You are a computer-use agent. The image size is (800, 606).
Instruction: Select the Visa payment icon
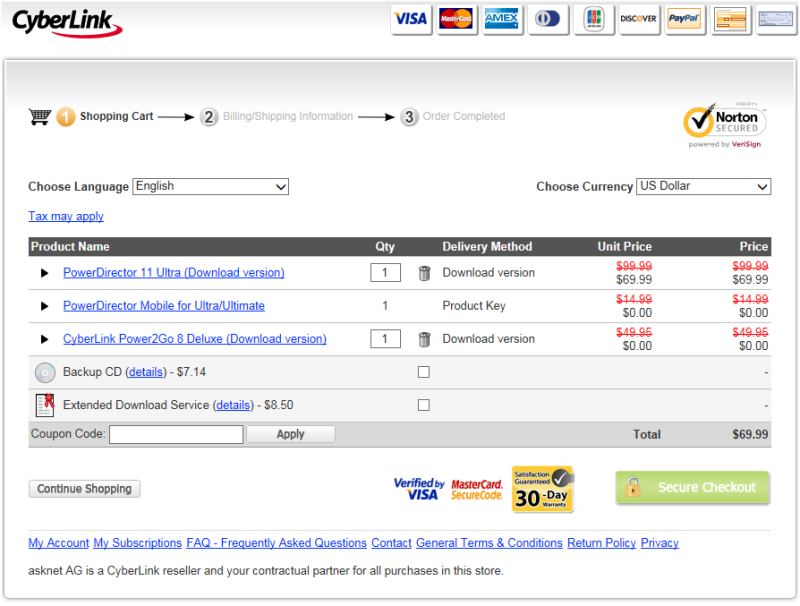tap(411, 19)
